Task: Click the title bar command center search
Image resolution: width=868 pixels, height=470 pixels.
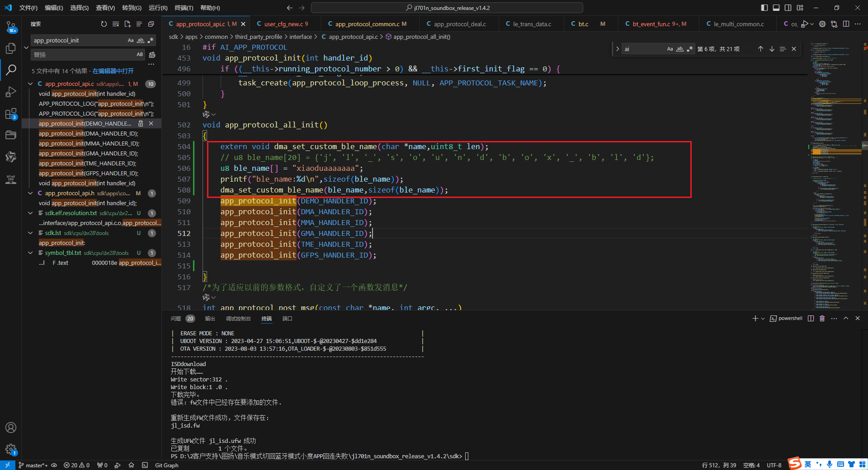Action: click(x=447, y=8)
